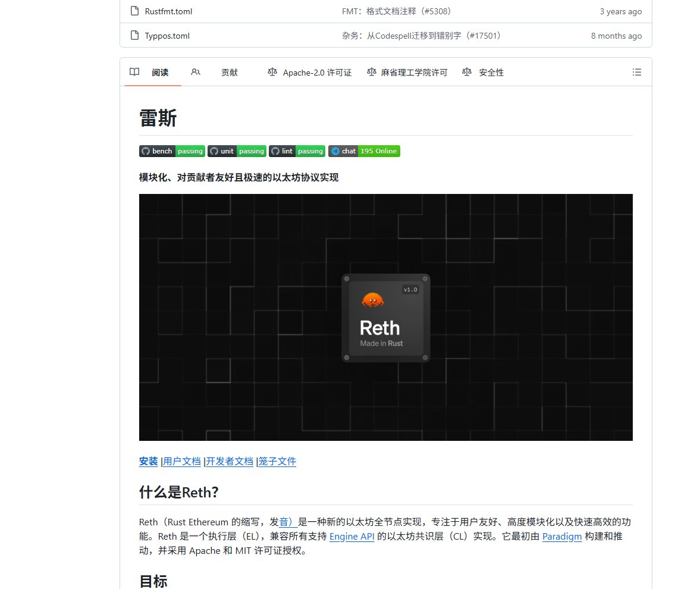The image size is (700, 589).
Task: Click the scale icon beside 安全性
Action: coord(467,72)
